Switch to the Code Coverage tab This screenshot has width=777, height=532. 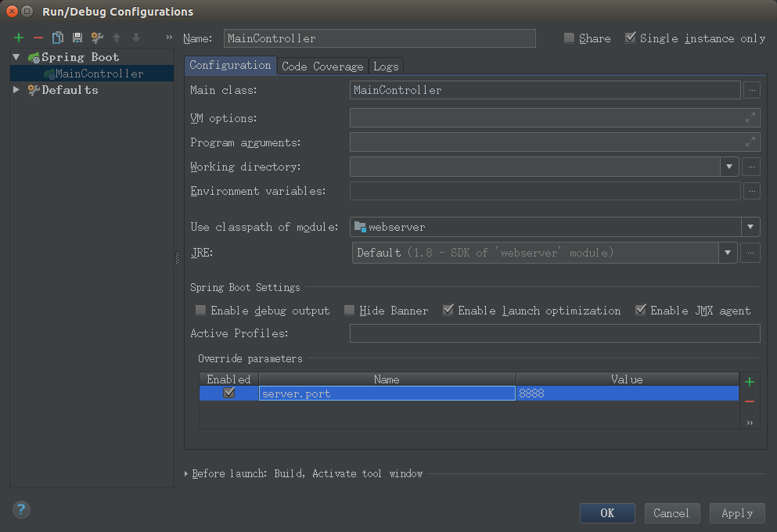322,66
